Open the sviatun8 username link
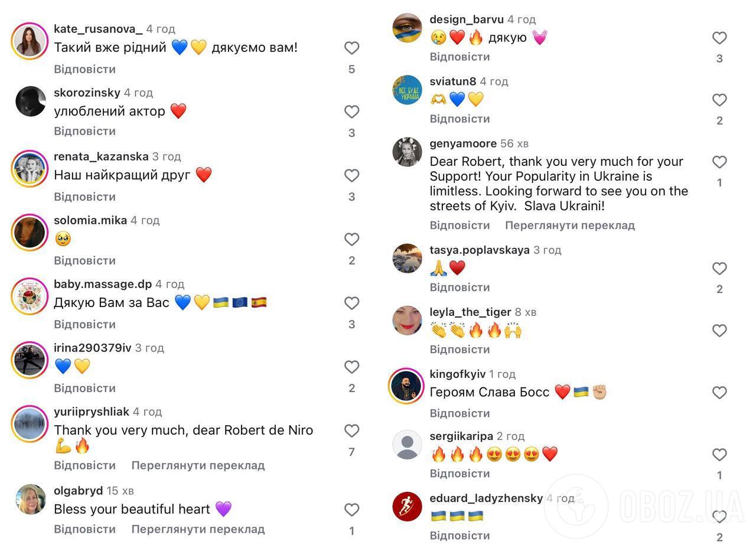Viewport: 756px width, 548px height. 452,81
